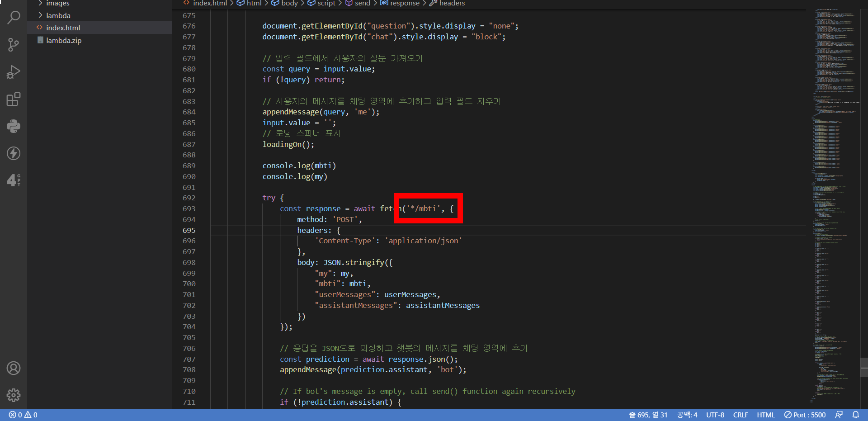Click body in the breadcrumb
Image resolution: width=868 pixels, height=421 pixels.
point(289,3)
